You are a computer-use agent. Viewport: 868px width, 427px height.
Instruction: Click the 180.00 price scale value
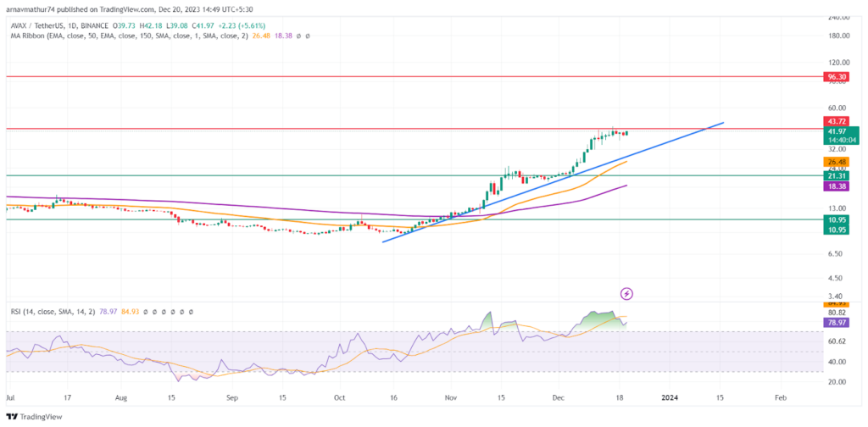click(837, 36)
